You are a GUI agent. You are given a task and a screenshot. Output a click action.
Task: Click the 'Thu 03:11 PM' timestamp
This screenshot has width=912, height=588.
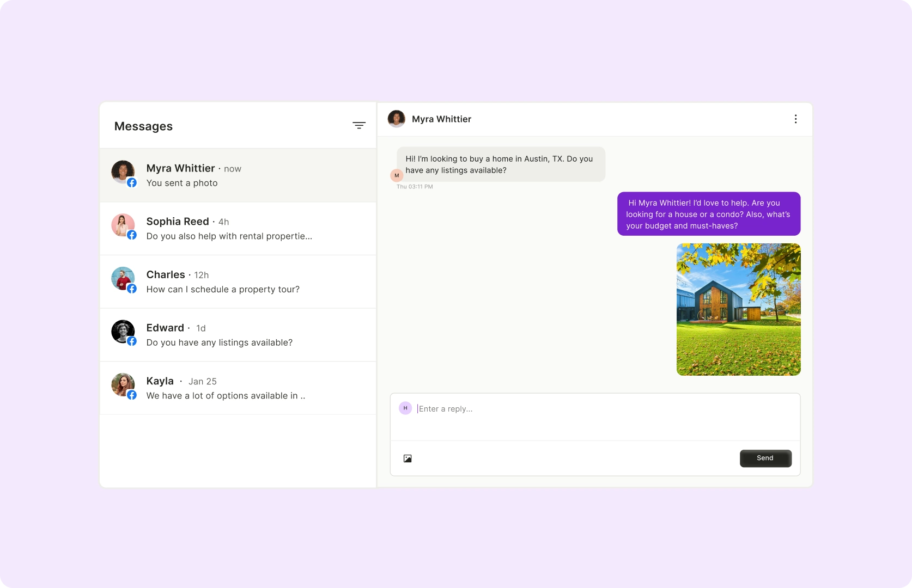coord(415,187)
